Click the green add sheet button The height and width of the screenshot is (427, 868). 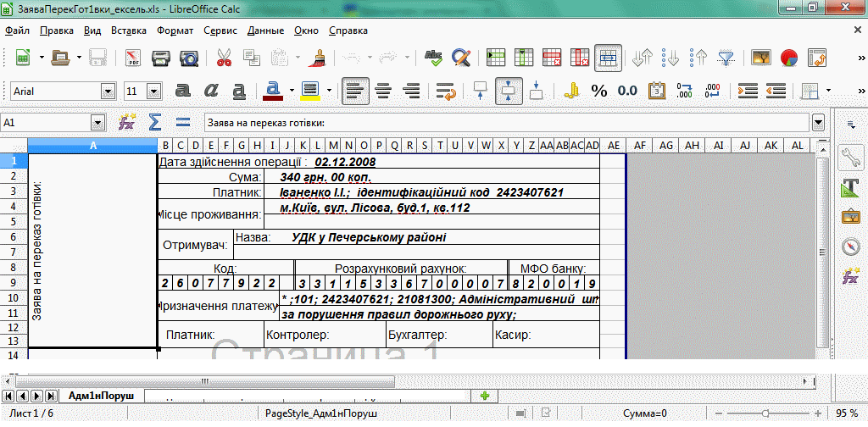[484, 396]
